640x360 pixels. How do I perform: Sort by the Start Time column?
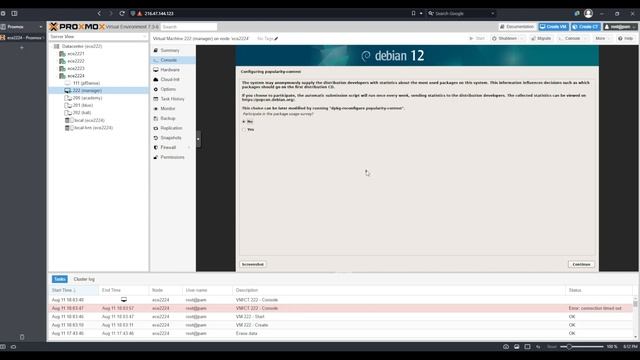click(73, 290)
